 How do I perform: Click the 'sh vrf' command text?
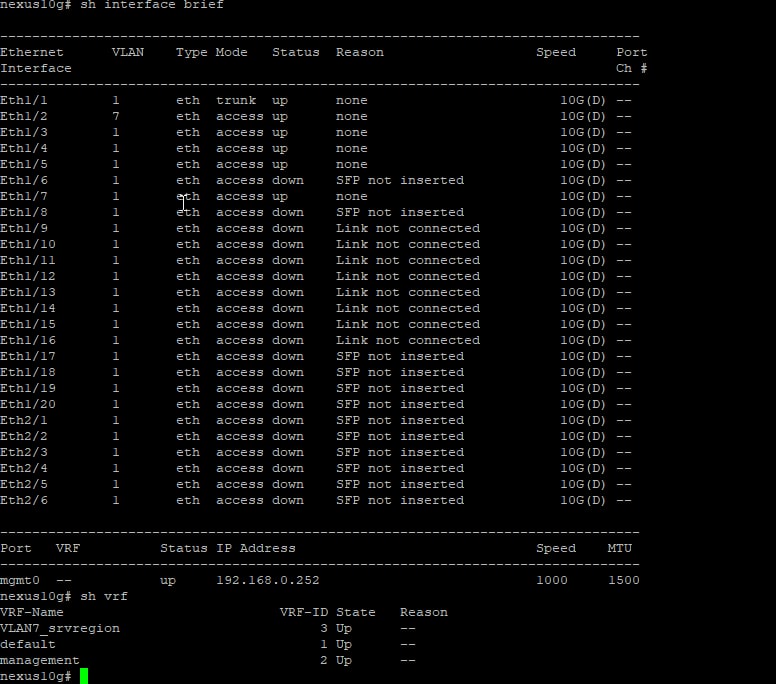104,596
